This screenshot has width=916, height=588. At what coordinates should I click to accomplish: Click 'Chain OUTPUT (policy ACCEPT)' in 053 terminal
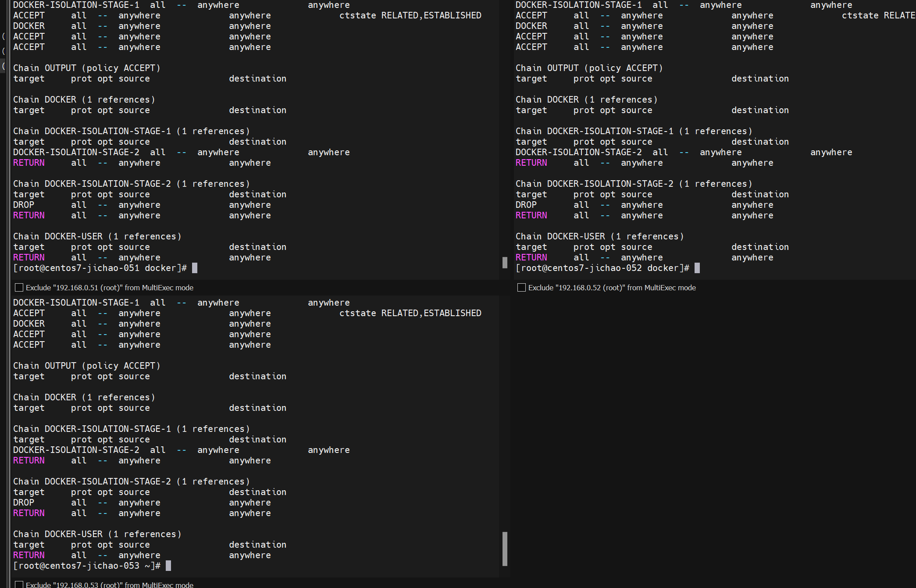pos(87,366)
